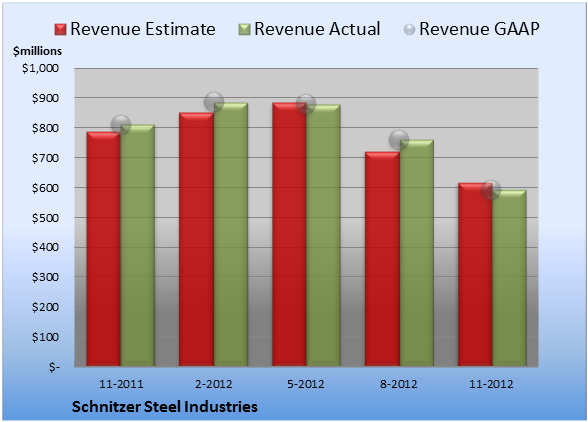The image size is (588, 422).
Task: Select the 'Revenue GAAP' legend label
Action: [x=480, y=29]
